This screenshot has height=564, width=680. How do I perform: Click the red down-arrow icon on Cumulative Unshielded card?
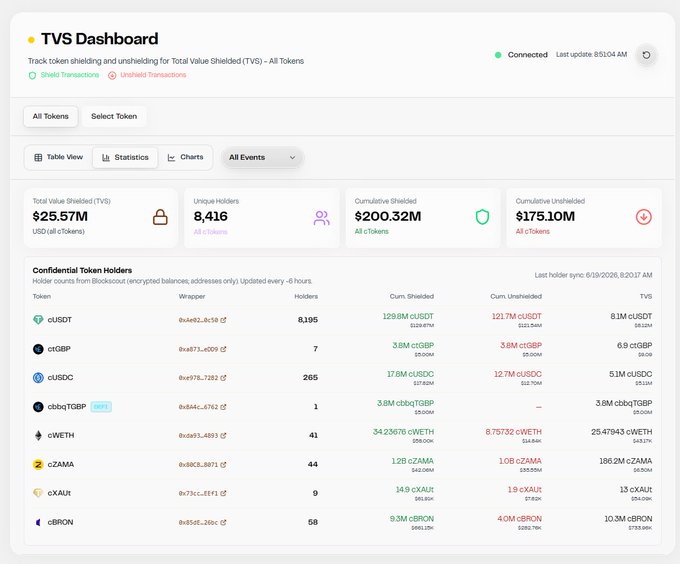coord(644,217)
